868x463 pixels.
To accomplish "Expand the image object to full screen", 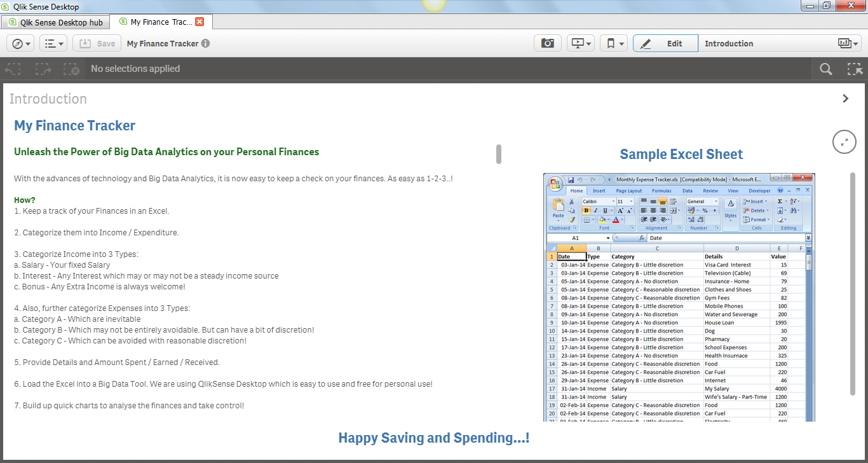I will pos(844,141).
